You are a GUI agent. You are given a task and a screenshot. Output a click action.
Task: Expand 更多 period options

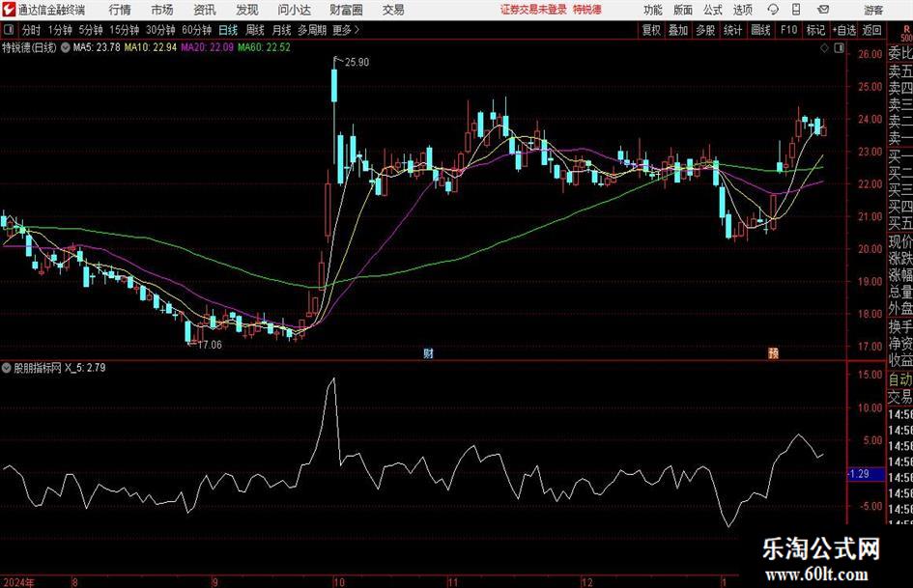point(346,30)
